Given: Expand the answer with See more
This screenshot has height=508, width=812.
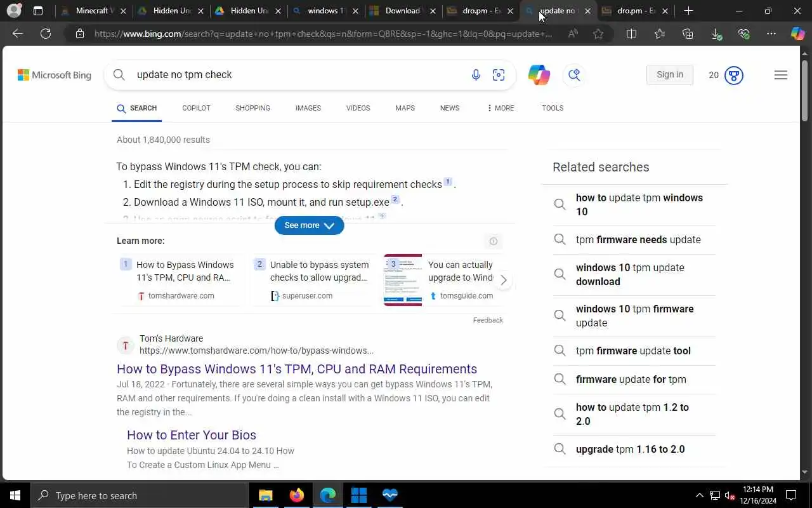Looking at the screenshot, I should pyautogui.click(x=310, y=225).
